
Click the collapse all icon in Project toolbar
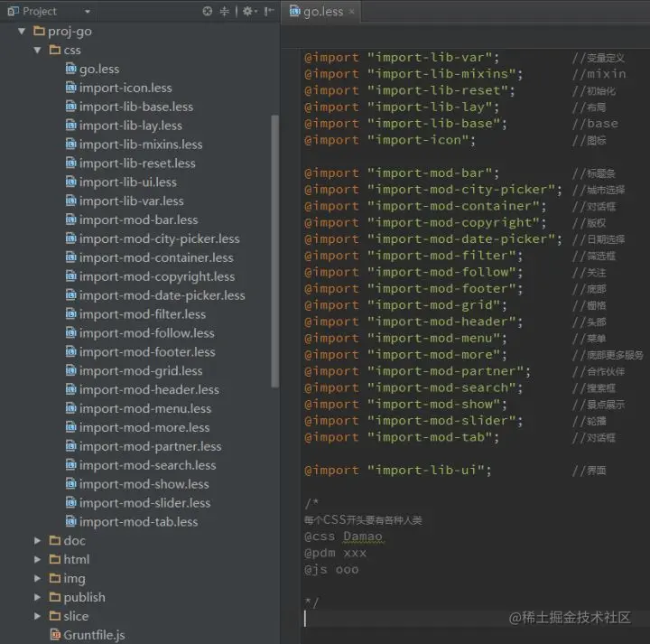pyautogui.click(x=224, y=11)
